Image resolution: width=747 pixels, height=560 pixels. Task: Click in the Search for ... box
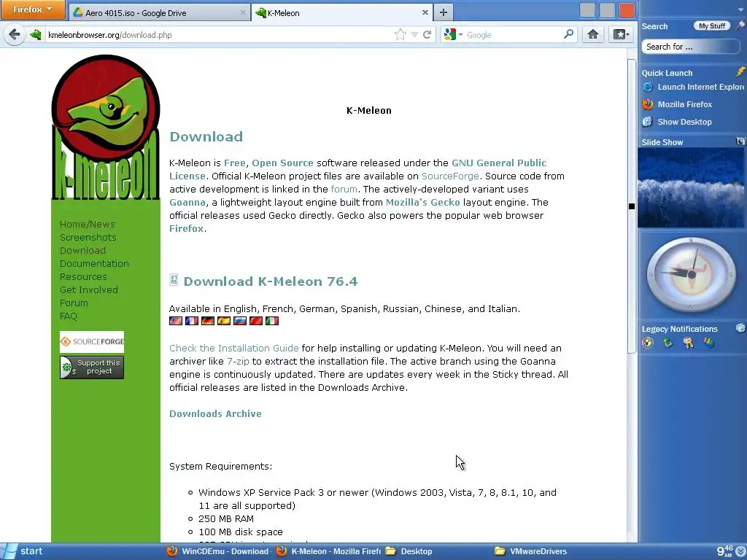690,47
